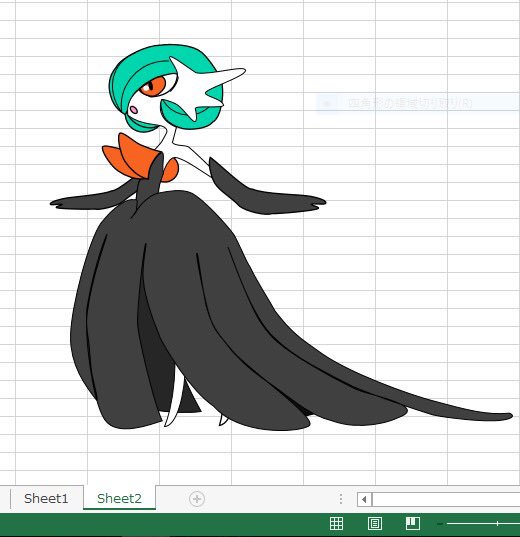
Task: Click the zoom out minus button
Action: pyautogui.click(x=440, y=524)
